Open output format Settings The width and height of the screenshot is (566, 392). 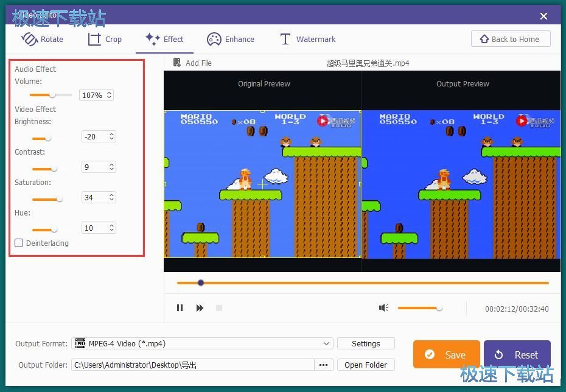click(x=366, y=343)
